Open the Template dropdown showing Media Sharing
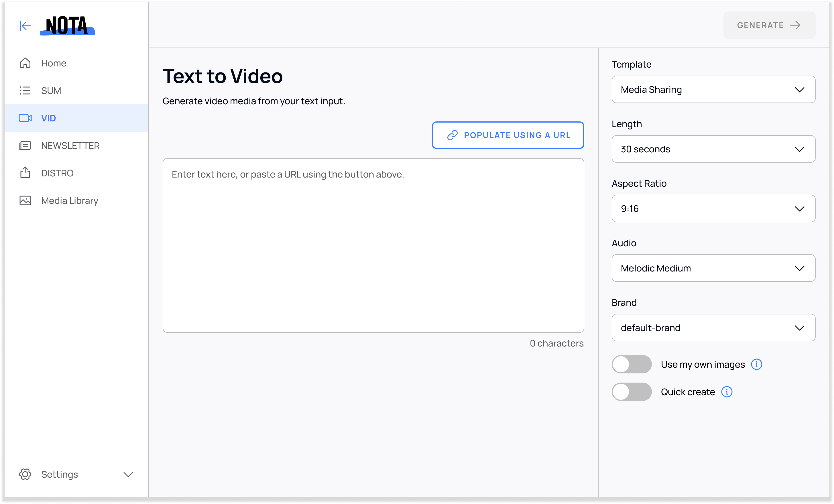The width and height of the screenshot is (834, 504). [x=713, y=90]
